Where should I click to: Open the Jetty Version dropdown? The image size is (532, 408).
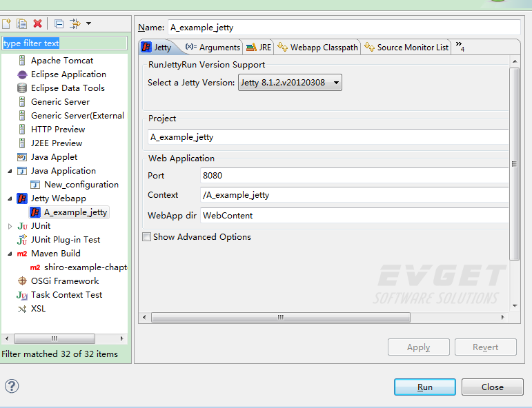(x=290, y=82)
